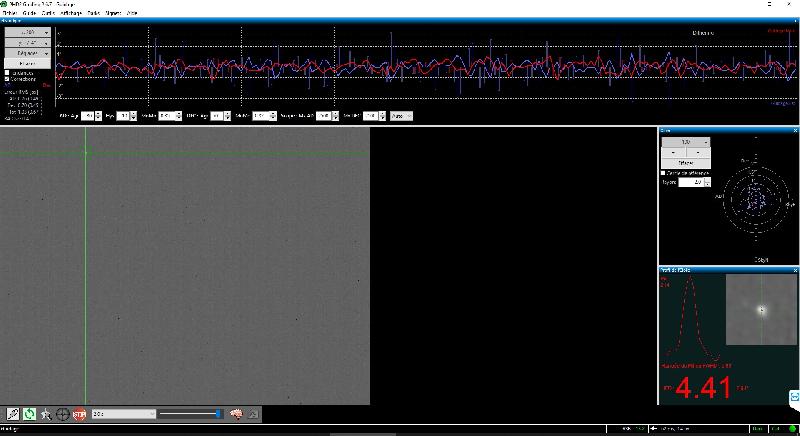This screenshot has width=800, height=436.
Task: Click the guide star at the green crosshair
Action: click(86, 153)
